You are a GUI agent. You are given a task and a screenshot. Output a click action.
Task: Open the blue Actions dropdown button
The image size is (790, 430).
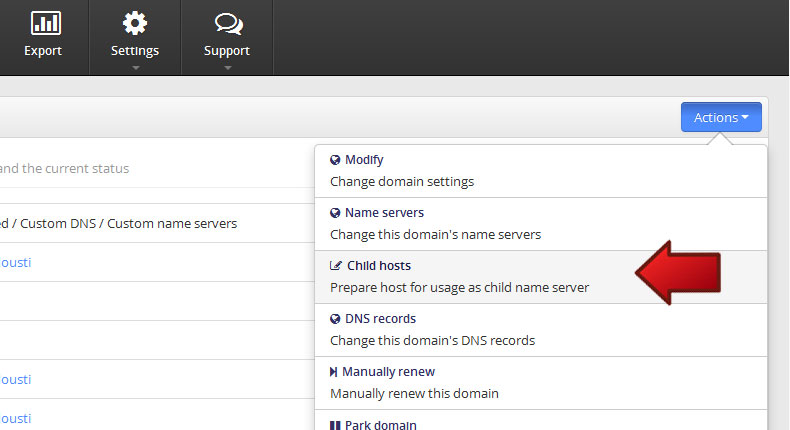(x=721, y=117)
